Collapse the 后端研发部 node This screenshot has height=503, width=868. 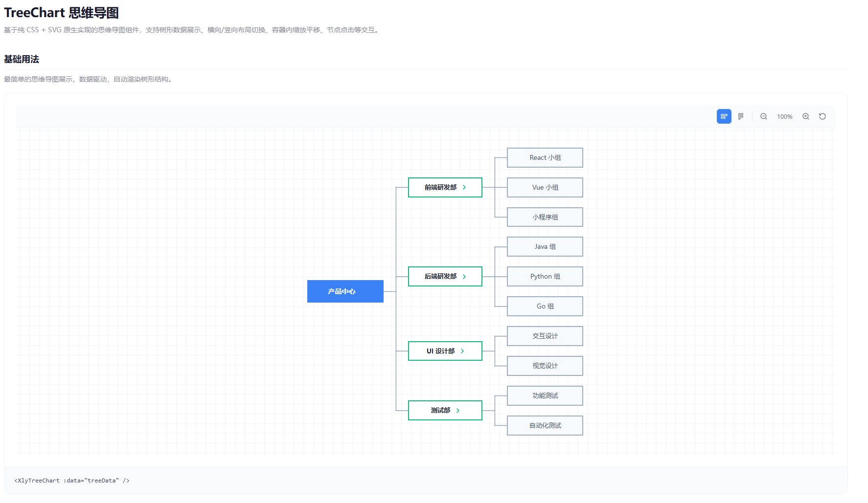465,276
